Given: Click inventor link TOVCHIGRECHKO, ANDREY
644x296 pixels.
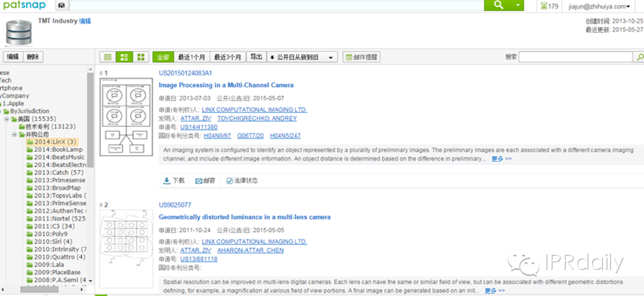Looking at the screenshot, I should (257, 119).
